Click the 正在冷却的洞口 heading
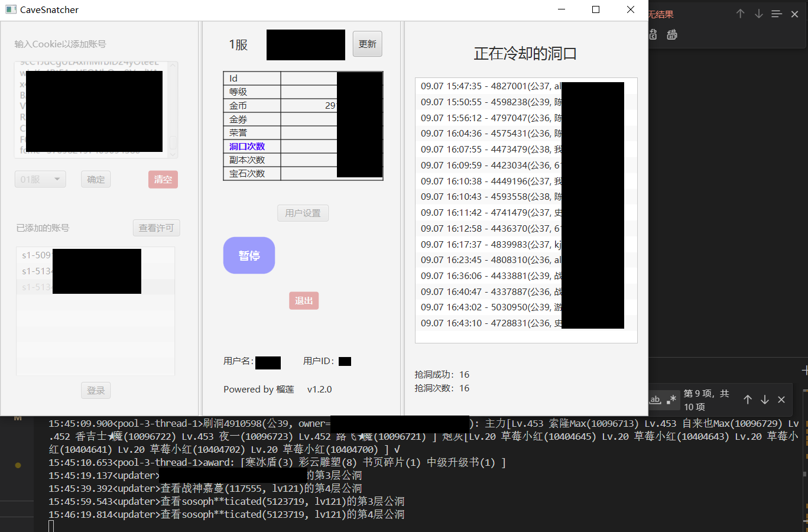The width and height of the screenshot is (808, 532). point(525,53)
